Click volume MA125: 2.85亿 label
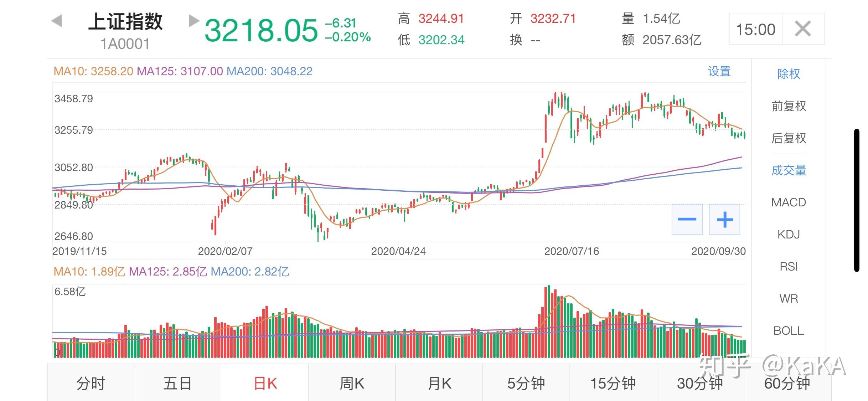Screen dimensions: 868x401 (x=168, y=272)
